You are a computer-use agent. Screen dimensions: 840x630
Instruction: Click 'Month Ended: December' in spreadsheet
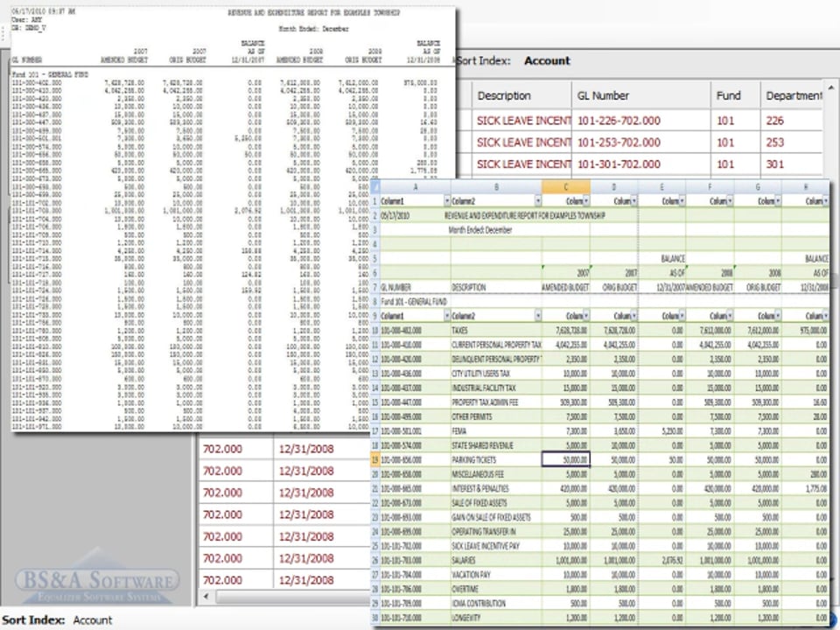[480, 230]
